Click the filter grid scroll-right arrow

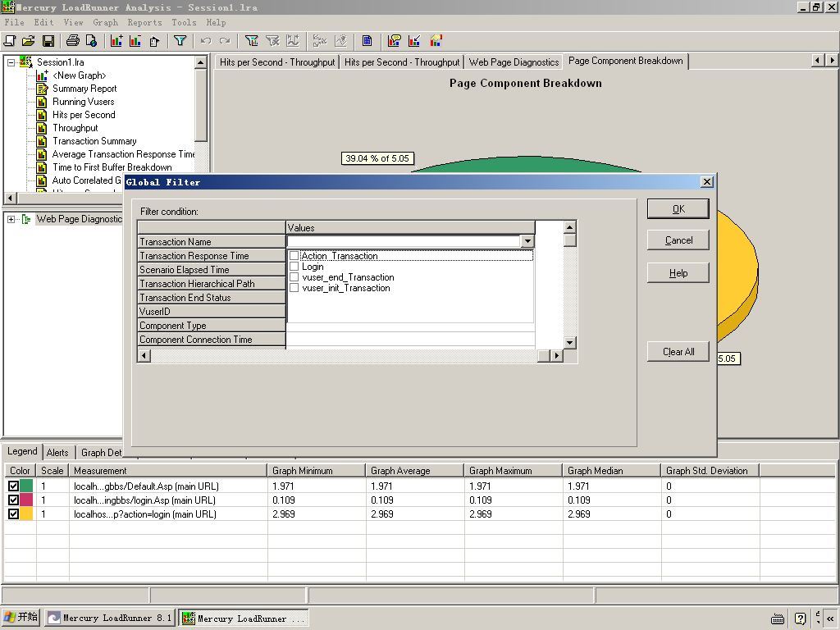[x=557, y=355]
